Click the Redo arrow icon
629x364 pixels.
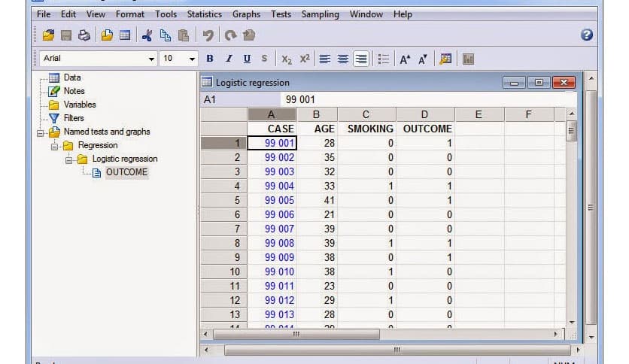coord(230,35)
